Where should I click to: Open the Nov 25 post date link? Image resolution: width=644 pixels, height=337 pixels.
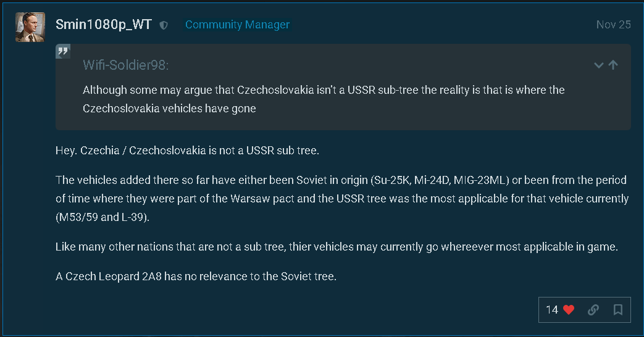613,25
